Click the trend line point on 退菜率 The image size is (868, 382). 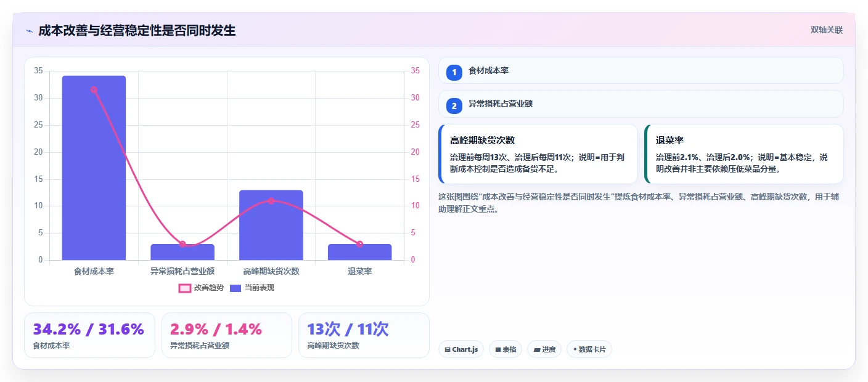point(359,244)
